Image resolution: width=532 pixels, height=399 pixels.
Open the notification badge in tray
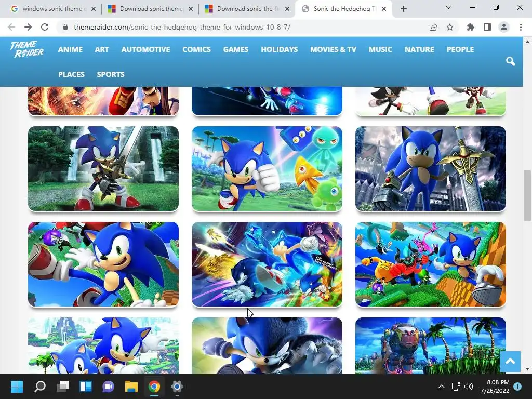point(517,387)
